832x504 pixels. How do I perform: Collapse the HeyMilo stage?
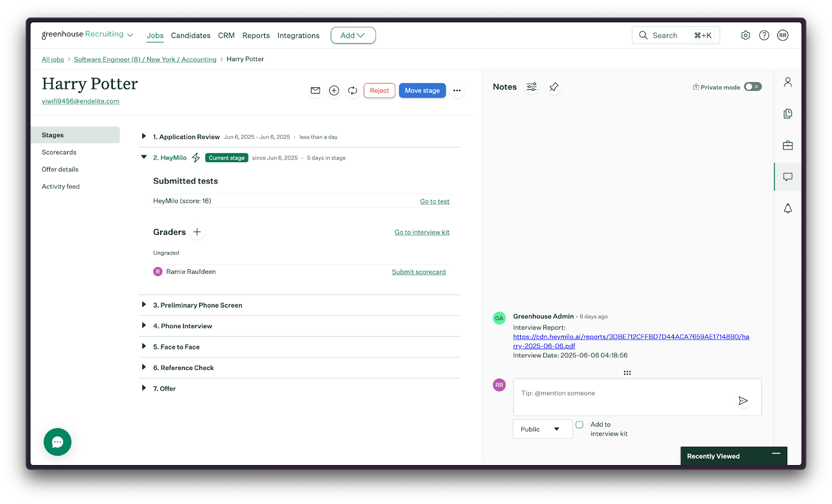144,157
